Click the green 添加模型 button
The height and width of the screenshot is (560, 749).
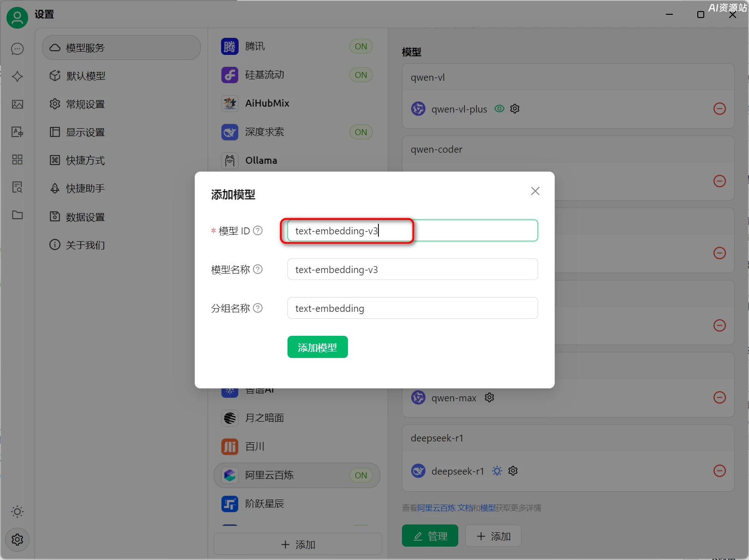click(x=317, y=347)
